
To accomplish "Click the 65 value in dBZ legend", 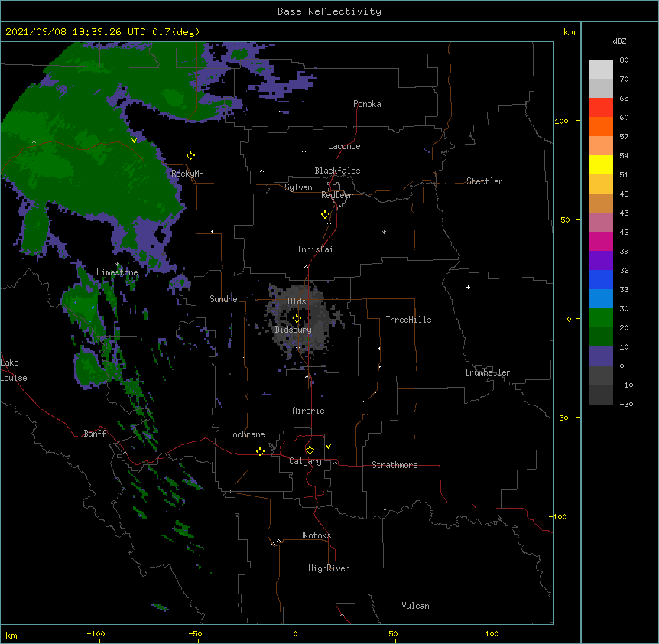I will (x=624, y=99).
